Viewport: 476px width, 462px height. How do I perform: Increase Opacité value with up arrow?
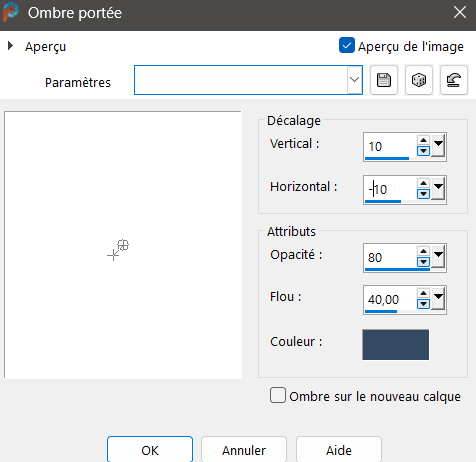coord(423,251)
